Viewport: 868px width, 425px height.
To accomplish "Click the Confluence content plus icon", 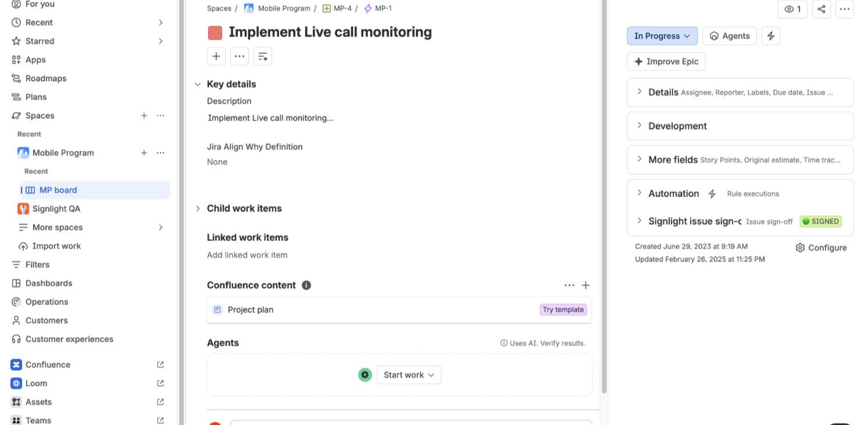I will (586, 285).
